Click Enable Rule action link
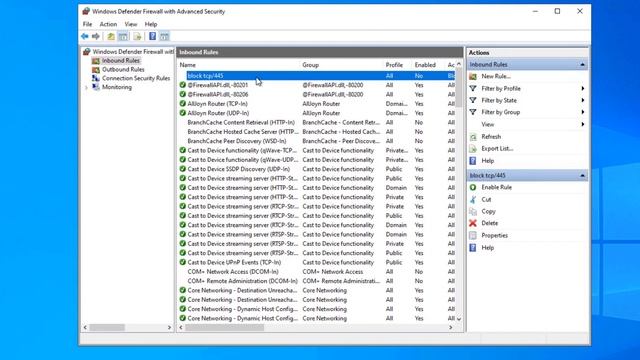Screen dimensions: 640x360 click(496, 187)
